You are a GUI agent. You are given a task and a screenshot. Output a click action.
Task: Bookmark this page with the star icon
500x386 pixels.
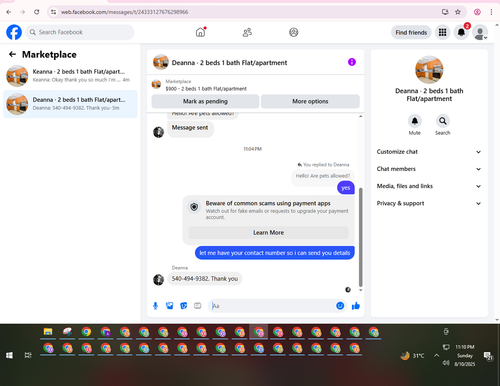tap(458, 12)
